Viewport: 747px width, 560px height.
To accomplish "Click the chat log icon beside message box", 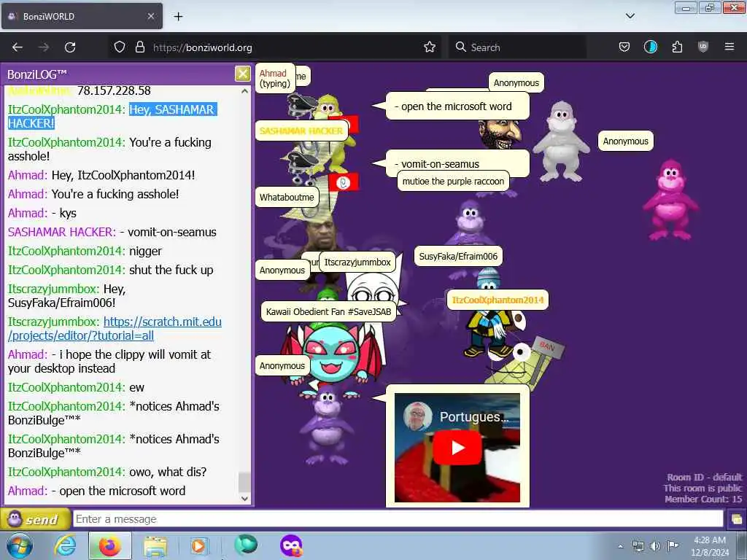I will (x=736, y=519).
